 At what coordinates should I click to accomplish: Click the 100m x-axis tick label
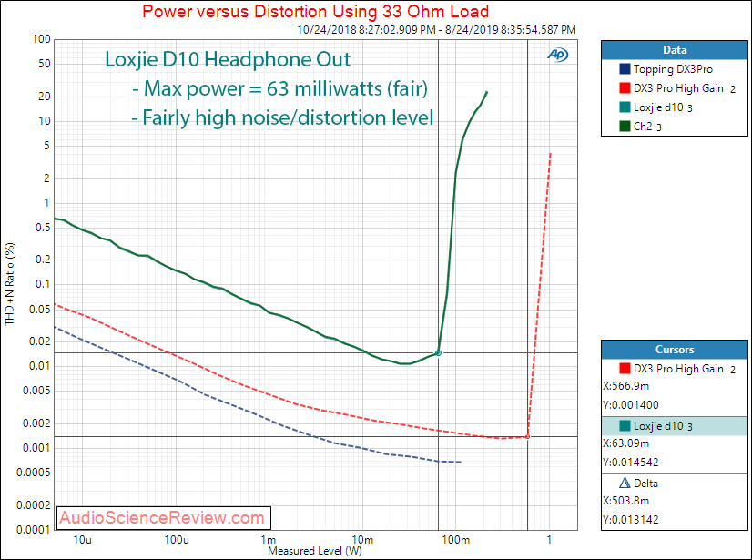tap(455, 540)
